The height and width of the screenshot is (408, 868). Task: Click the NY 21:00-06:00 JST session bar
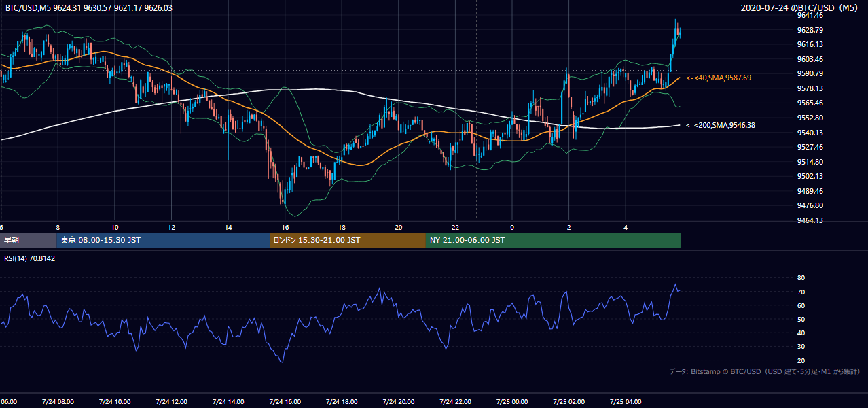554,240
